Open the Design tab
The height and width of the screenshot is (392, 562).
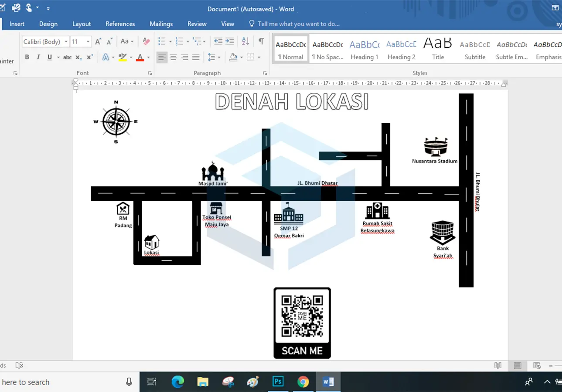tap(48, 24)
